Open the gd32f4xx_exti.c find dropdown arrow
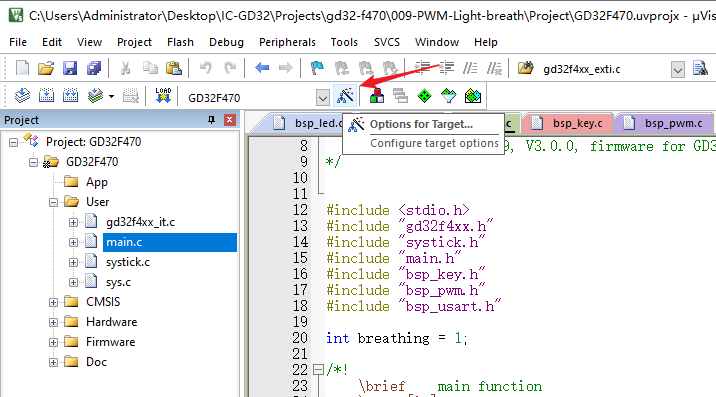 click(x=678, y=69)
